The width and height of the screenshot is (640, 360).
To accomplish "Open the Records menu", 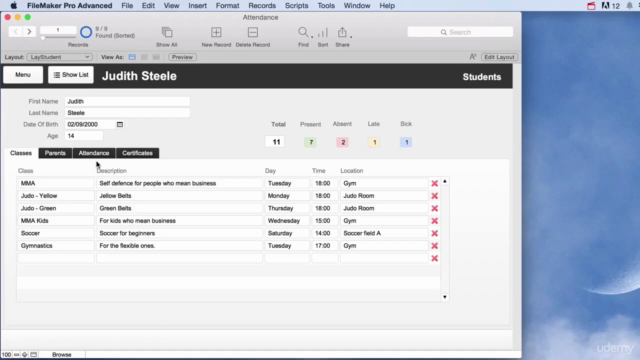I will [x=262, y=6].
